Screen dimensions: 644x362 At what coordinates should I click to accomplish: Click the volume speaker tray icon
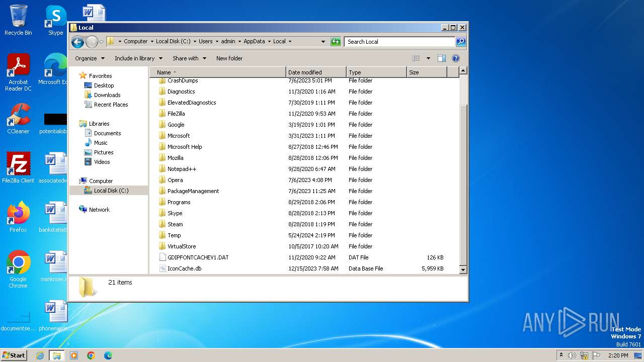[572, 355]
